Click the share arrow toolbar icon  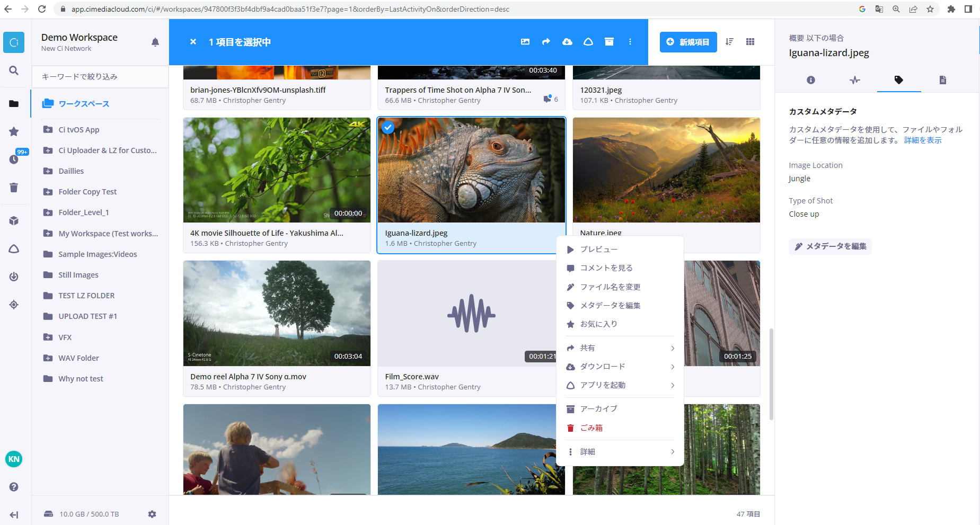546,42
